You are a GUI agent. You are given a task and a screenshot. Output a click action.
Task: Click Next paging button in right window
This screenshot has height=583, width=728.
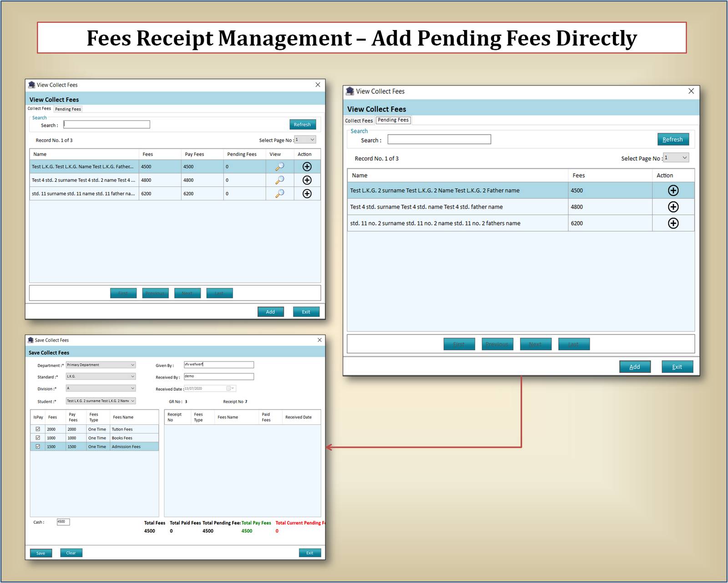[536, 344]
